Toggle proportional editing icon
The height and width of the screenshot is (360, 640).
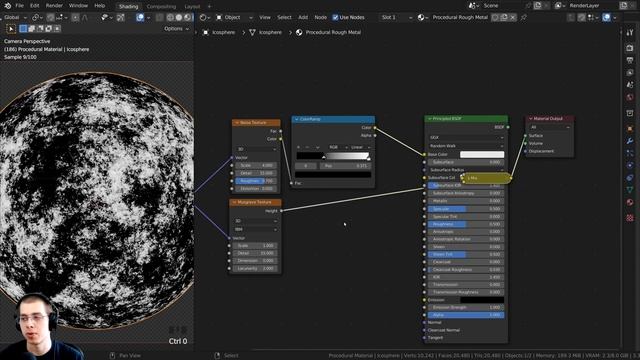coord(76,18)
